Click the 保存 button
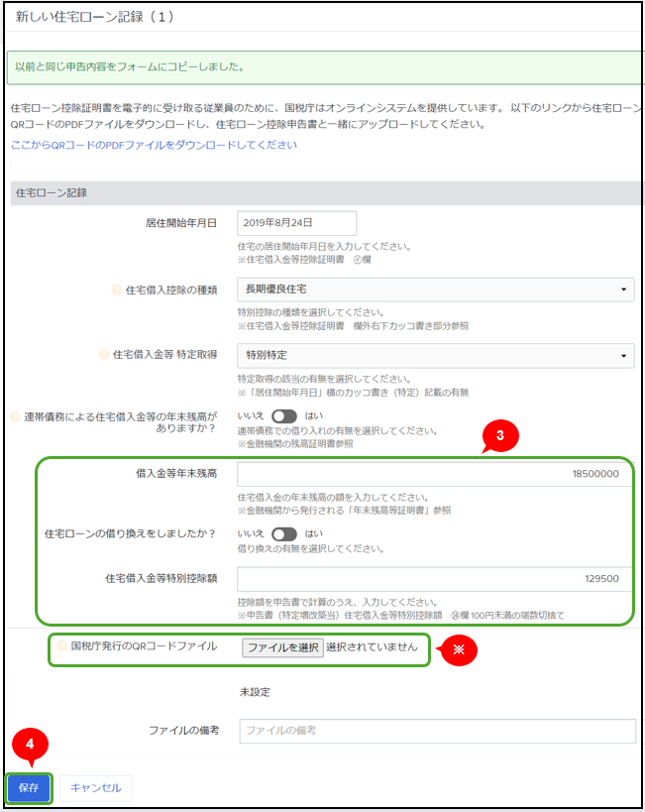This screenshot has height=812, width=645. [x=29, y=787]
